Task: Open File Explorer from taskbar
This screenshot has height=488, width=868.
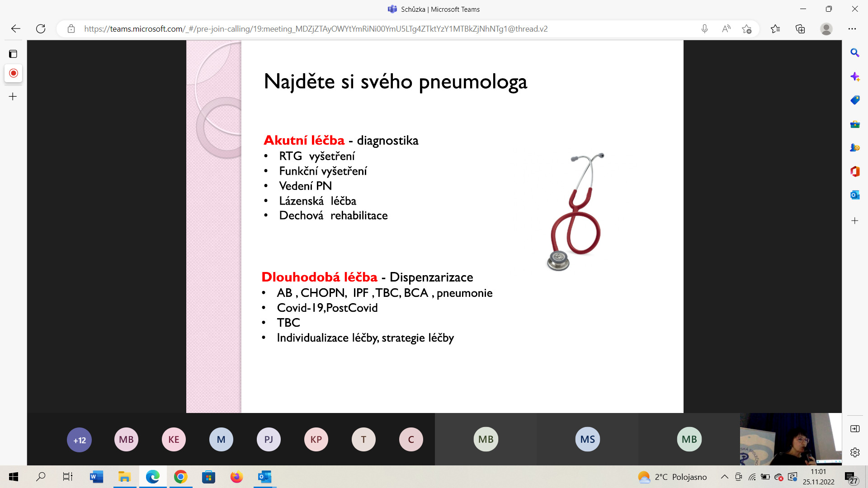Action: tap(124, 477)
